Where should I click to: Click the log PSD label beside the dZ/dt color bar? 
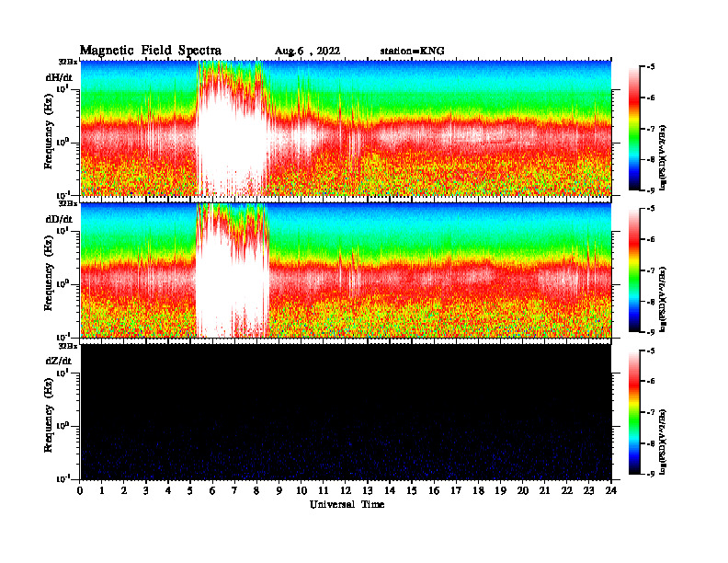(x=664, y=442)
